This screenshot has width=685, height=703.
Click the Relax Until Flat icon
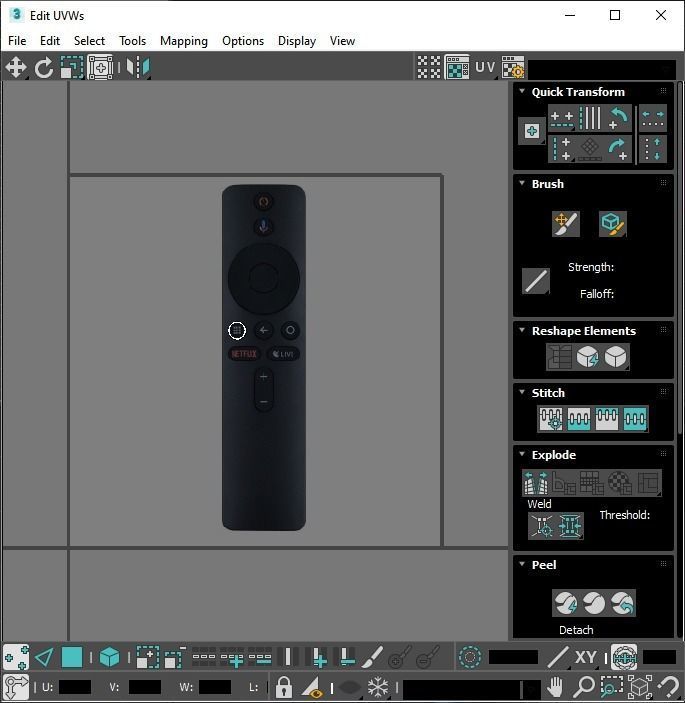click(587, 357)
